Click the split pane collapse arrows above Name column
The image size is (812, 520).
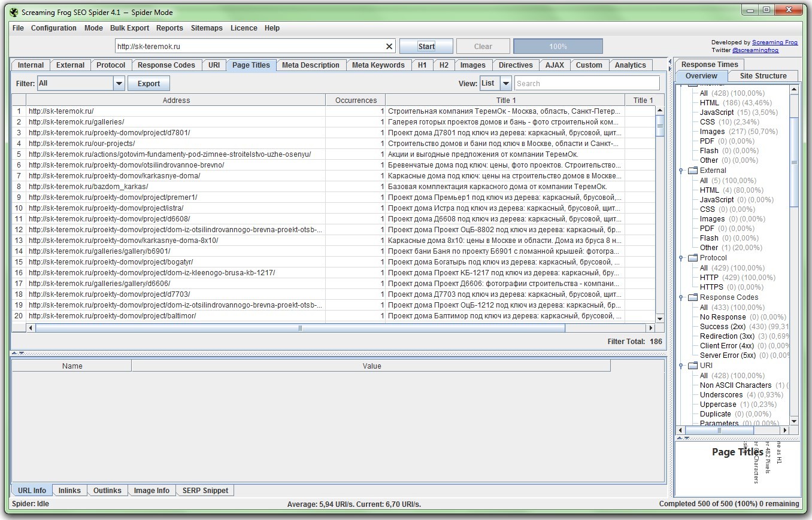pos(19,354)
